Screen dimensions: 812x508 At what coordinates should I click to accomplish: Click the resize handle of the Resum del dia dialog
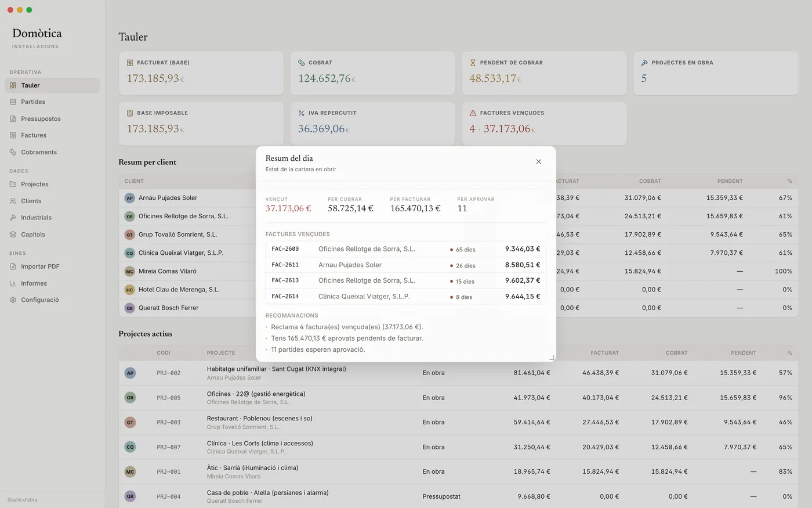click(552, 358)
